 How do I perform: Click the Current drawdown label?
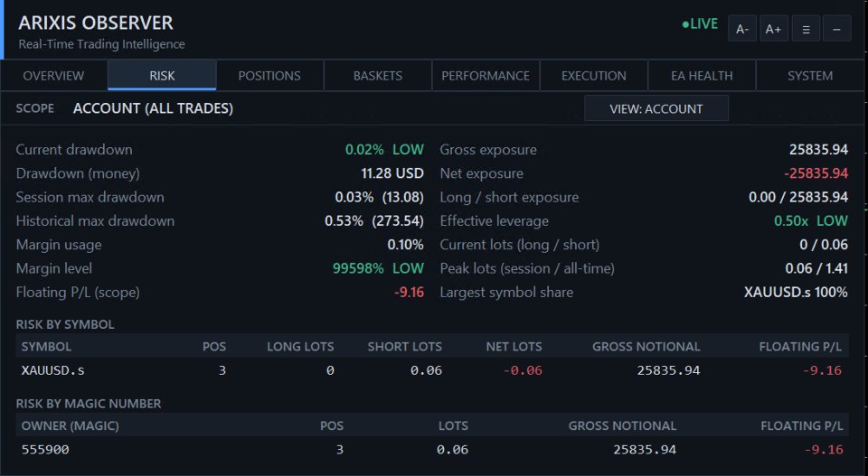(x=74, y=150)
